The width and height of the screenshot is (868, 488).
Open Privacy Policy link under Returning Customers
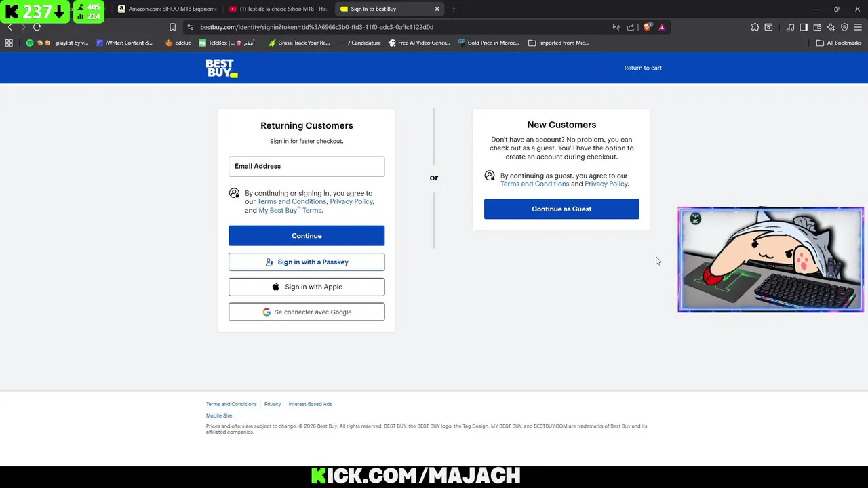click(351, 201)
